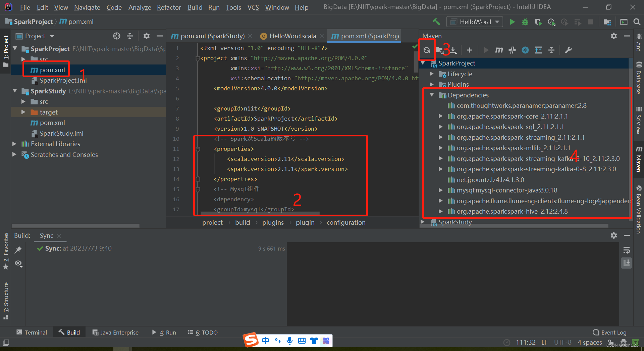The height and width of the screenshot is (351, 644).
Task: Open Sogou input soft keyboard icon
Action: click(302, 341)
